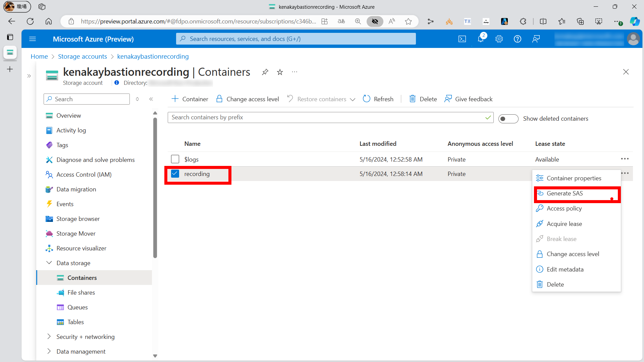Check the $logs container checkbox

click(x=175, y=159)
